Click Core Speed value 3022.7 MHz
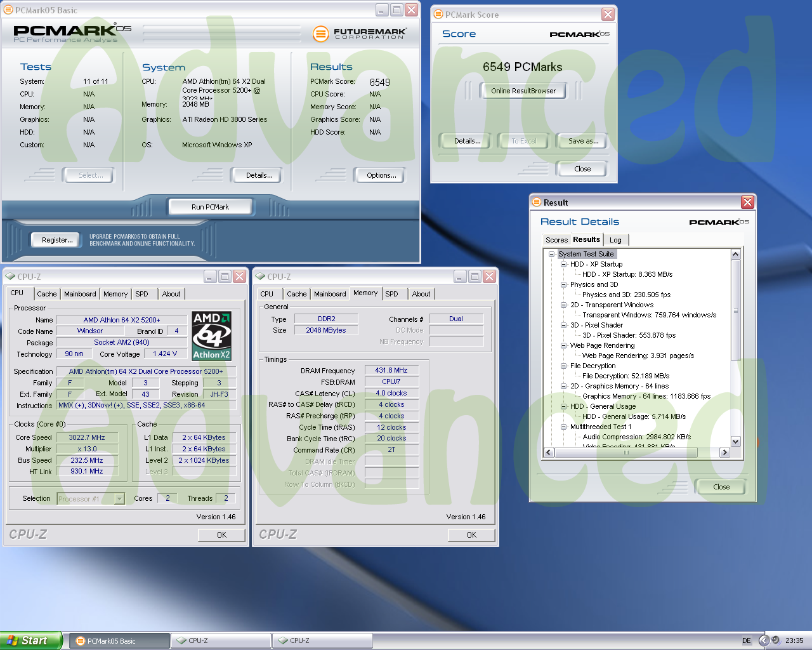The width and height of the screenshot is (812, 650). (87, 437)
